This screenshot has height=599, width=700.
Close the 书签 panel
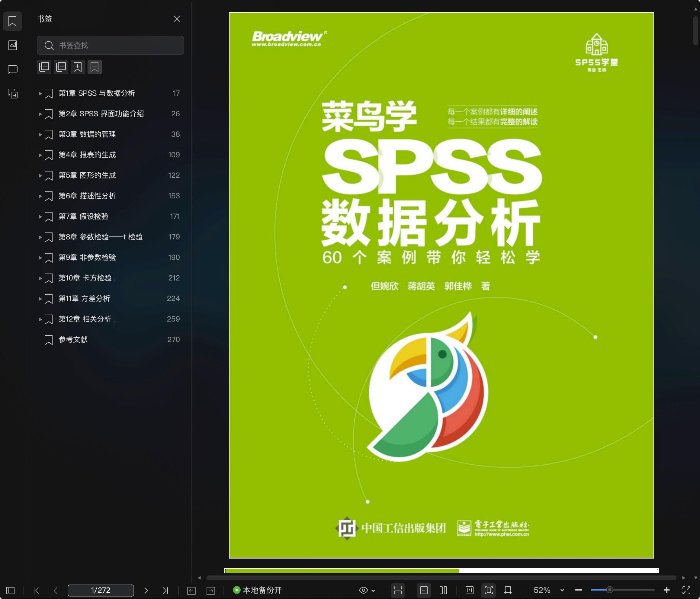pos(177,19)
